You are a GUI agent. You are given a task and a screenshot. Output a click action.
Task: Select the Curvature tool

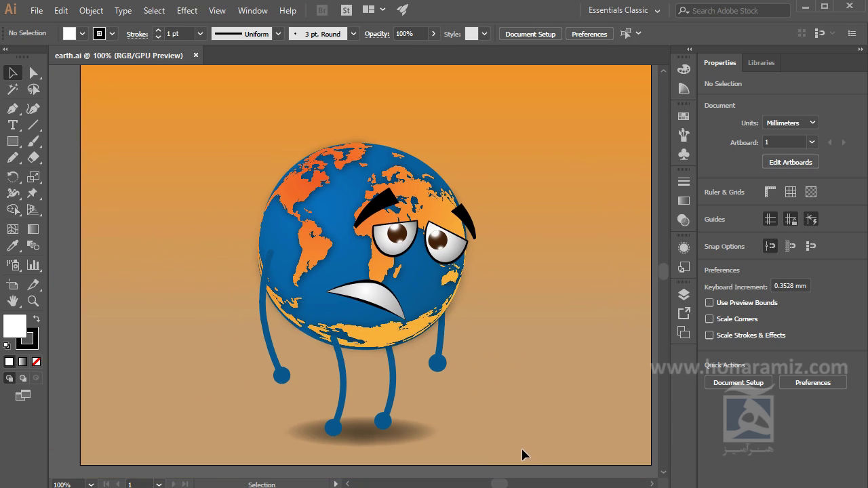coord(33,108)
